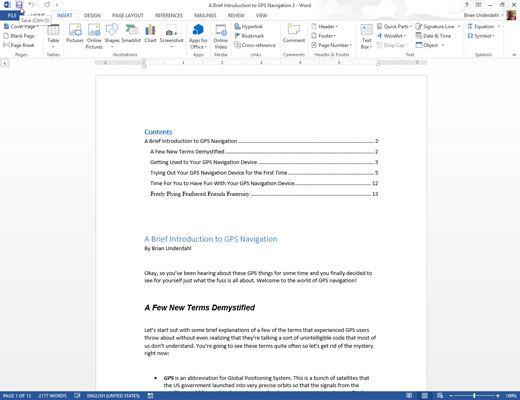This screenshot has width=520, height=400.
Task: Click the zoom in plus button
Action: click(498, 396)
